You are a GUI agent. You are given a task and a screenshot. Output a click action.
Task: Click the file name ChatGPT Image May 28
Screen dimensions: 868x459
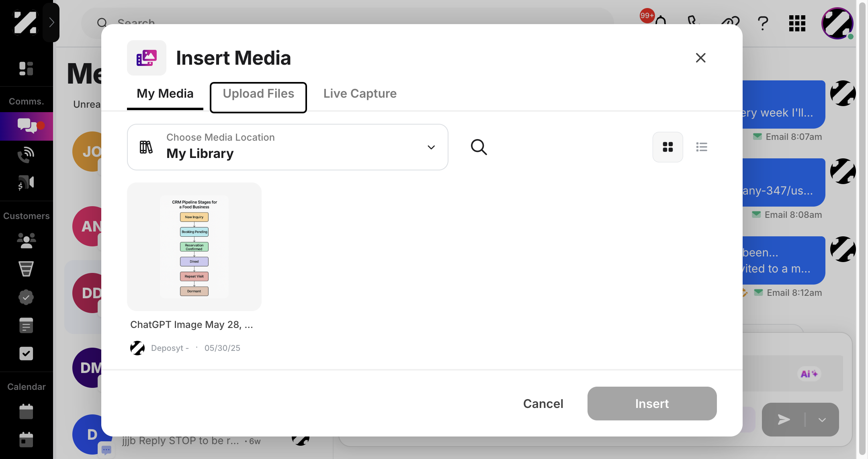click(192, 325)
